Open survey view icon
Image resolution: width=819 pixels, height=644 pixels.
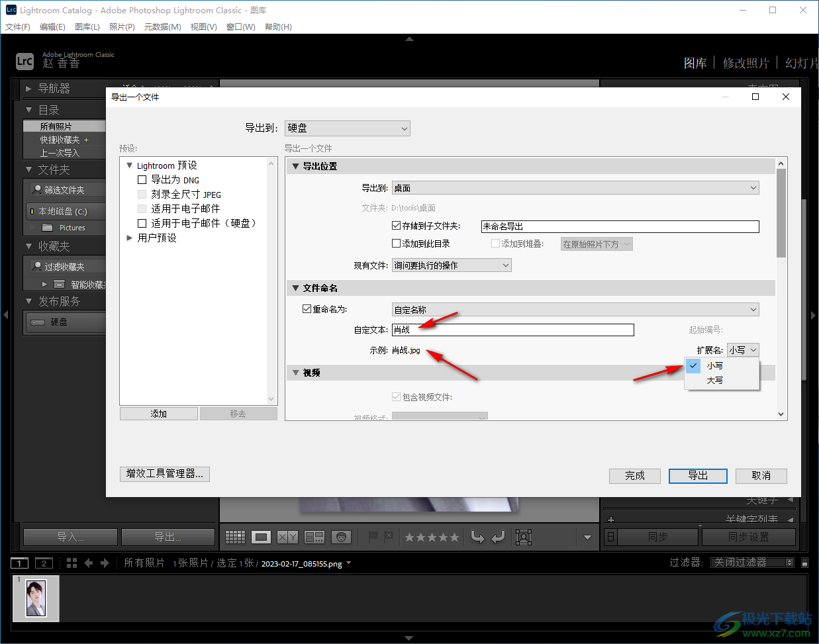(x=314, y=537)
